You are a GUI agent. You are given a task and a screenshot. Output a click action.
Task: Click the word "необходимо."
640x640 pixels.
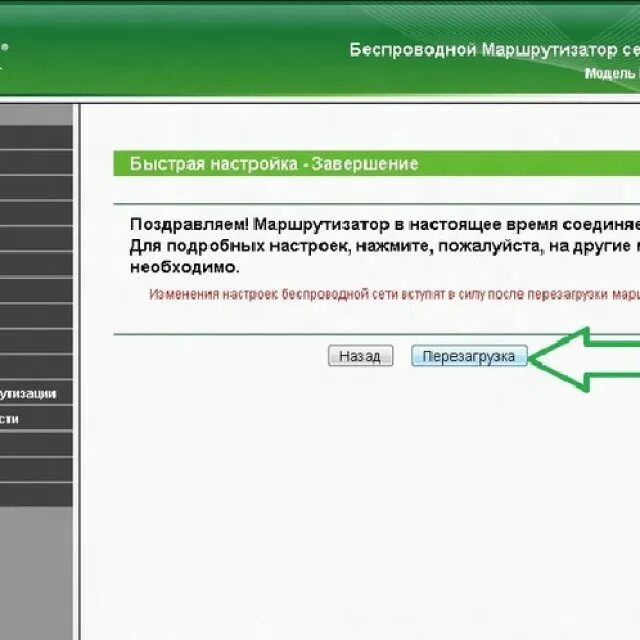[x=184, y=267]
